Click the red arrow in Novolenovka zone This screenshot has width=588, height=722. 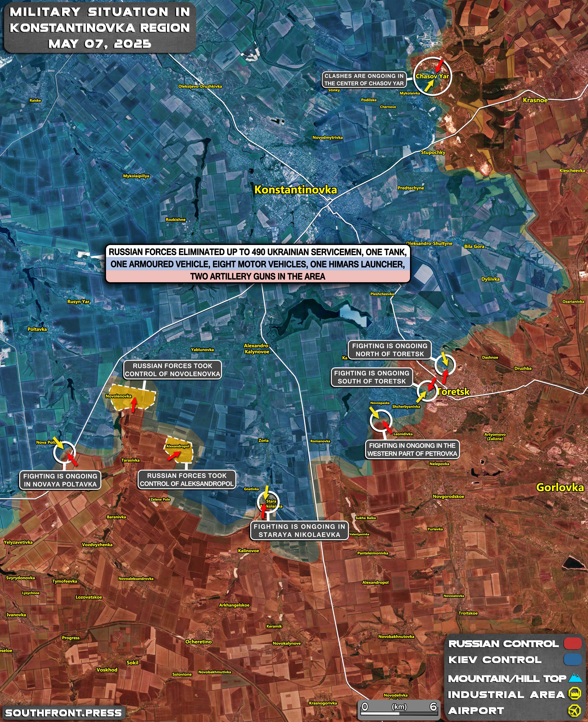coord(134,405)
